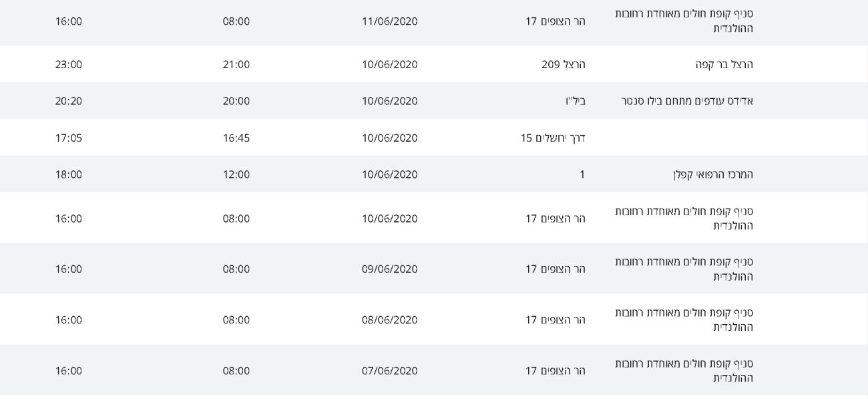The width and height of the screenshot is (868, 399).
Task: Select the address דרך ירושלים 15
Action: (553, 138)
